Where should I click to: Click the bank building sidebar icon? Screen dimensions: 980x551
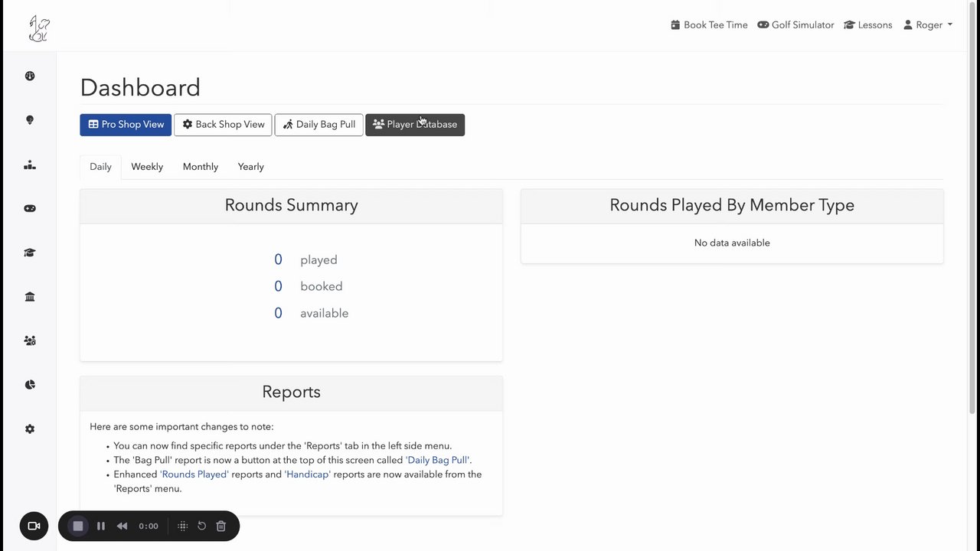[30, 297]
